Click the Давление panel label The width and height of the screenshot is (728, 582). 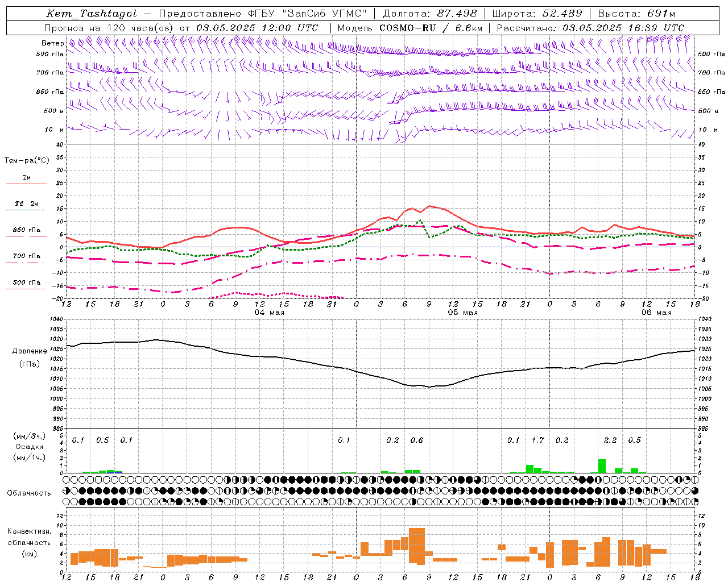pyautogui.click(x=30, y=351)
